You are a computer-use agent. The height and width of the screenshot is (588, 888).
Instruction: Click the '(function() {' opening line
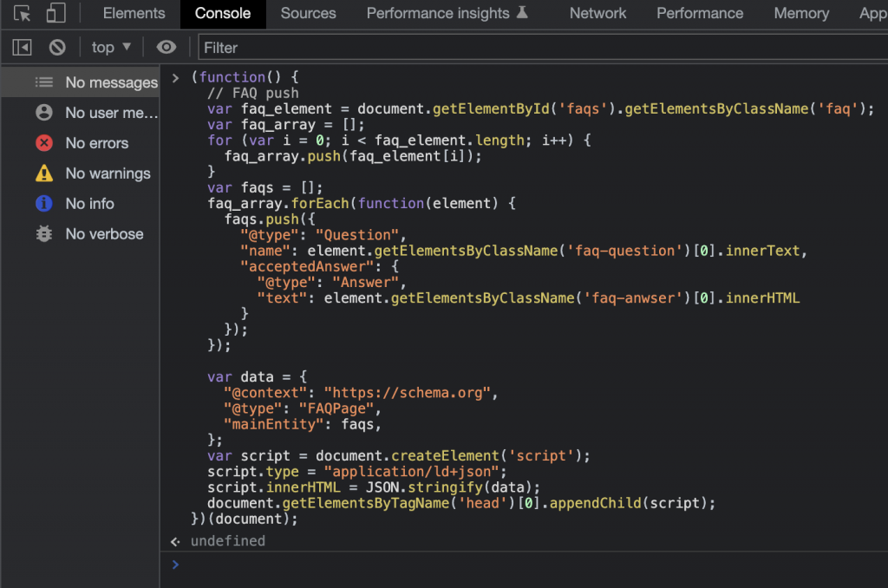point(245,77)
